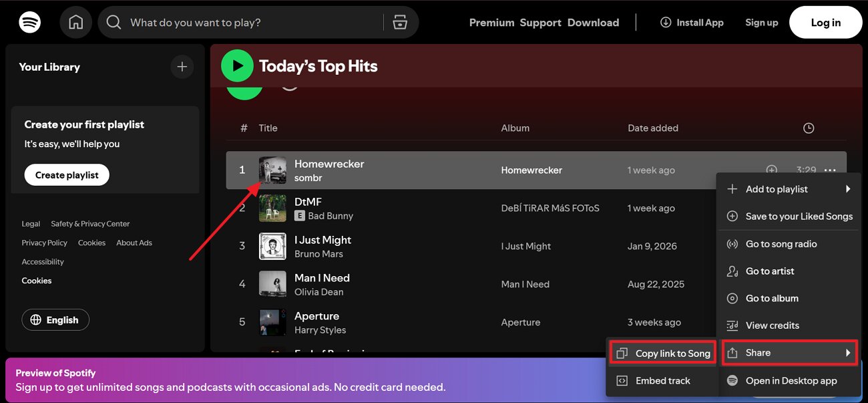868x403 pixels.
Task: Click the Explicit badge on Bad Bunny's DtMF
Action: point(300,216)
